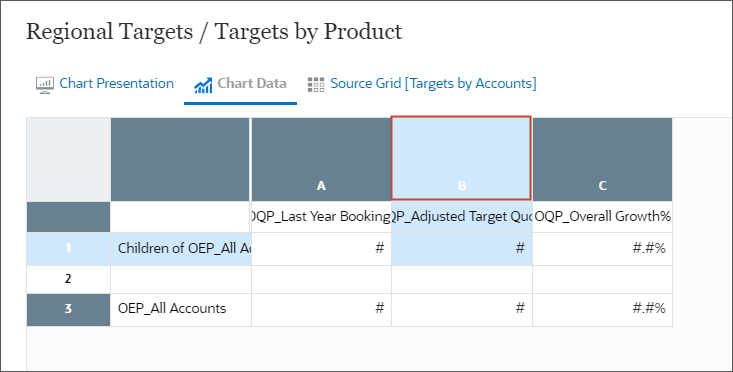Click empty row 2 cell in column B
The width and height of the screenshot is (733, 372).
click(461, 279)
